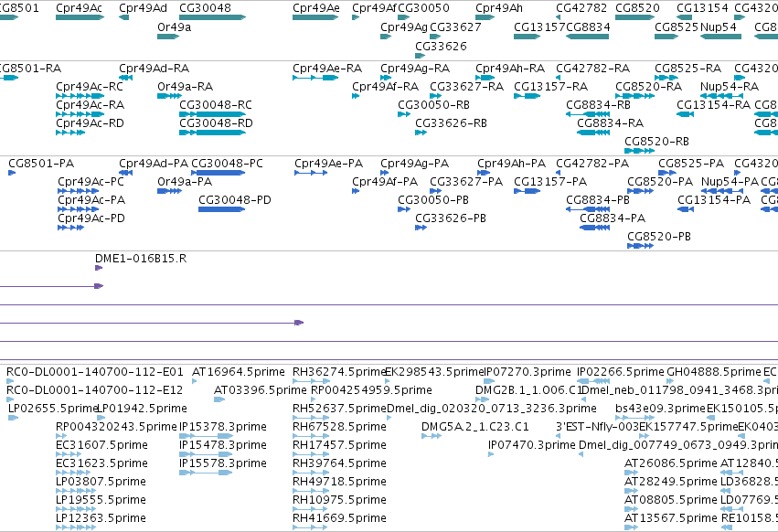Select transcript CG13157-RA
Screen dimensions: 778x532
(550, 86)
